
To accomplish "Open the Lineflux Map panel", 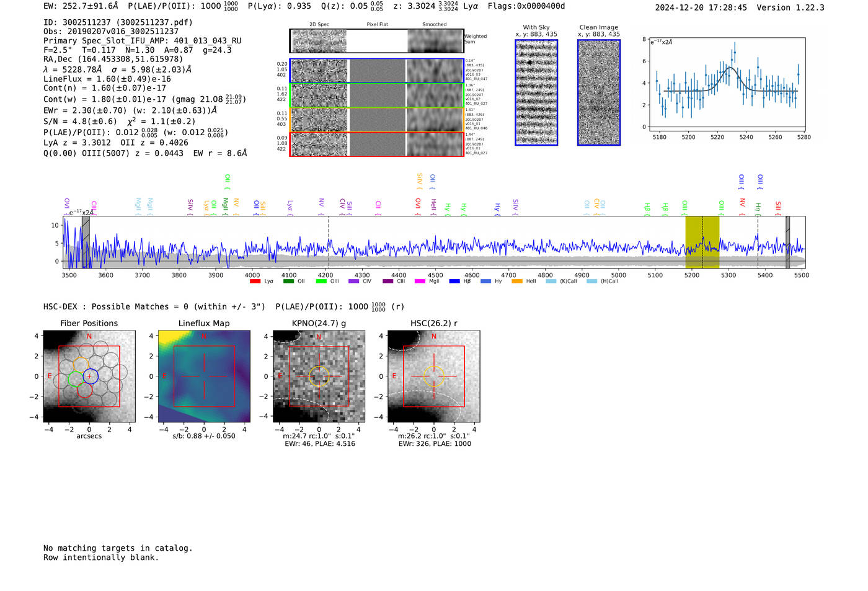I will pyautogui.click(x=204, y=376).
